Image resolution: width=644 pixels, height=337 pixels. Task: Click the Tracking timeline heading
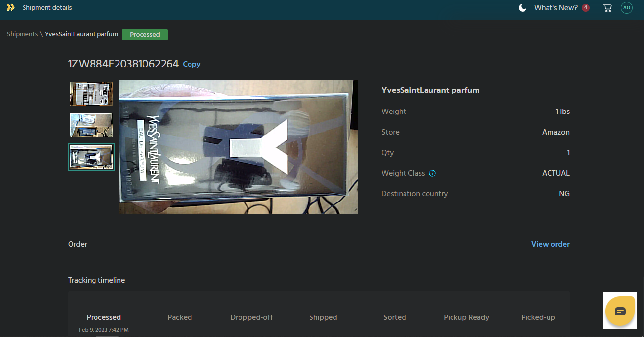click(96, 280)
